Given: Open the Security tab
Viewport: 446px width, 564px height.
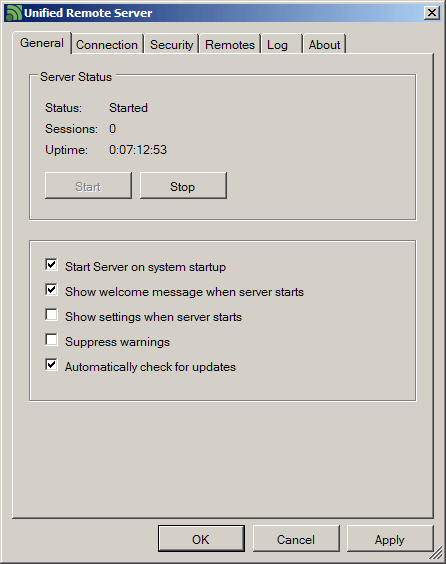Looking at the screenshot, I should point(172,45).
